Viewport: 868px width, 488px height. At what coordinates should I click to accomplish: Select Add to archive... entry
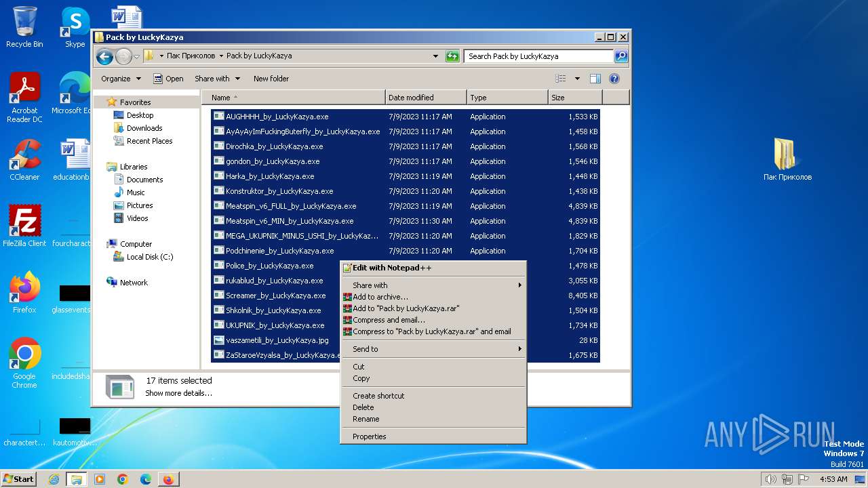tap(433, 297)
